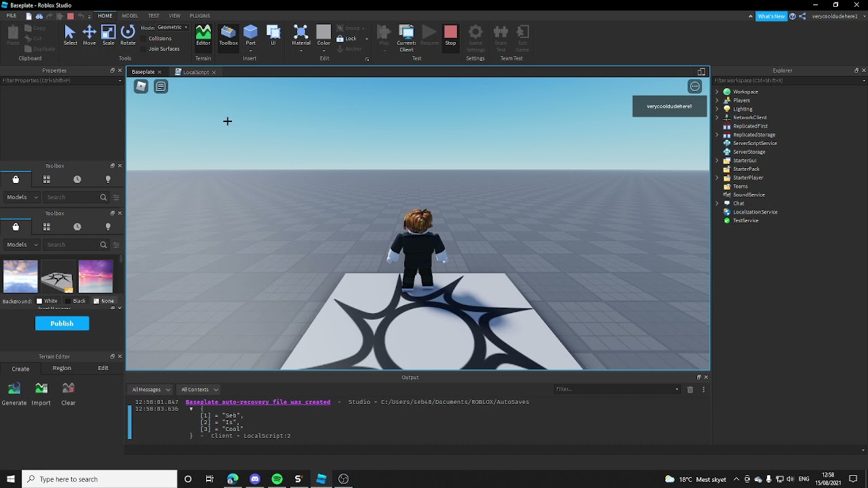Image resolution: width=868 pixels, height=488 pixels.
Task: Select the Generate terrain tool
Action: (14, 394)
